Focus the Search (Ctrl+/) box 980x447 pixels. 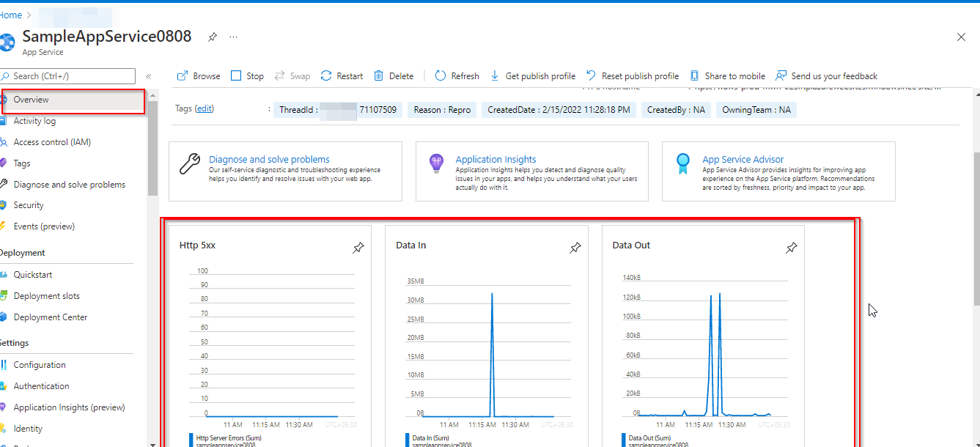(x=67, y=76)
